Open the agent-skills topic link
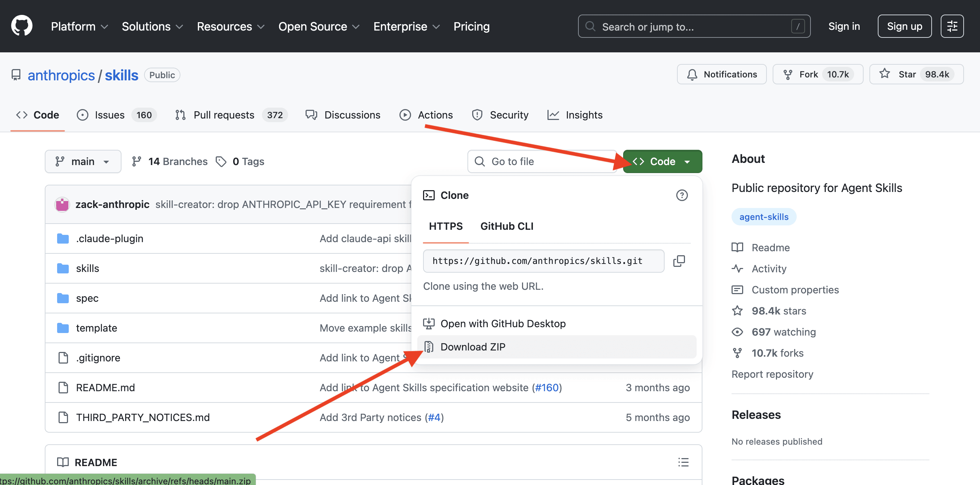This screenshot has height=485, width=980. pos(764,217)
